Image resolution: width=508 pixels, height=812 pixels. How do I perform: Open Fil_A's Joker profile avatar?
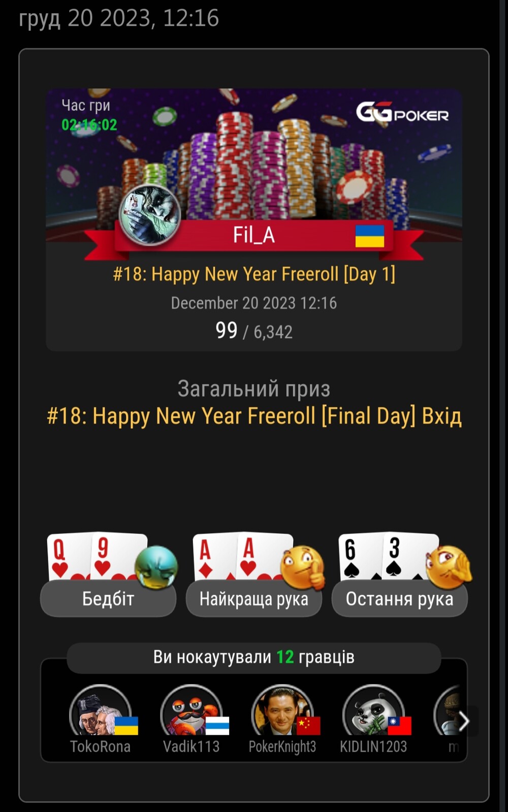pyautogui.click(x=150, y=215)
